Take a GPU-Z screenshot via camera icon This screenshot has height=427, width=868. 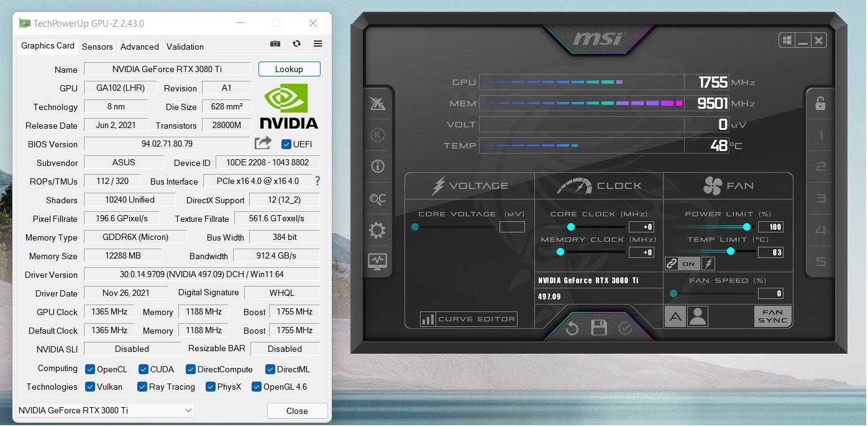click(x=275, y=44)
